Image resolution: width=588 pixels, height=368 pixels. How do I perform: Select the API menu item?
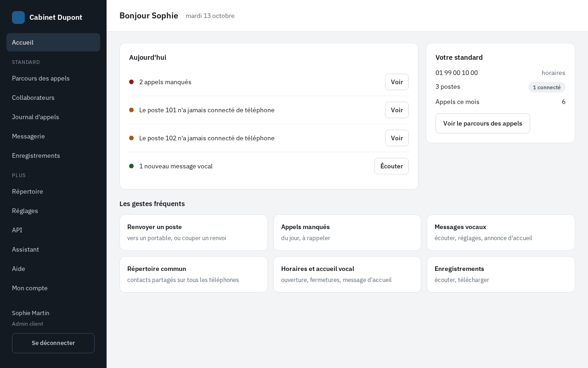point(53,230)
